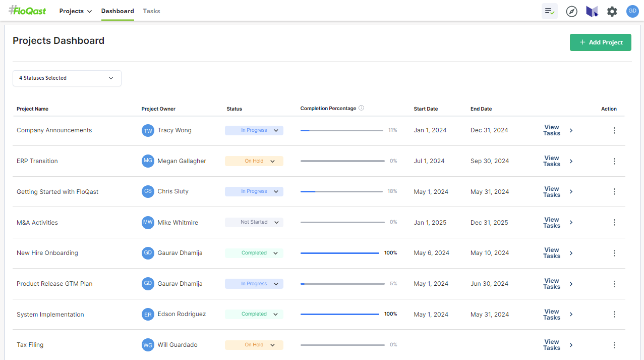The image size is (644, 360).
Task: Open settings gear icon
Action: point(612,11)
